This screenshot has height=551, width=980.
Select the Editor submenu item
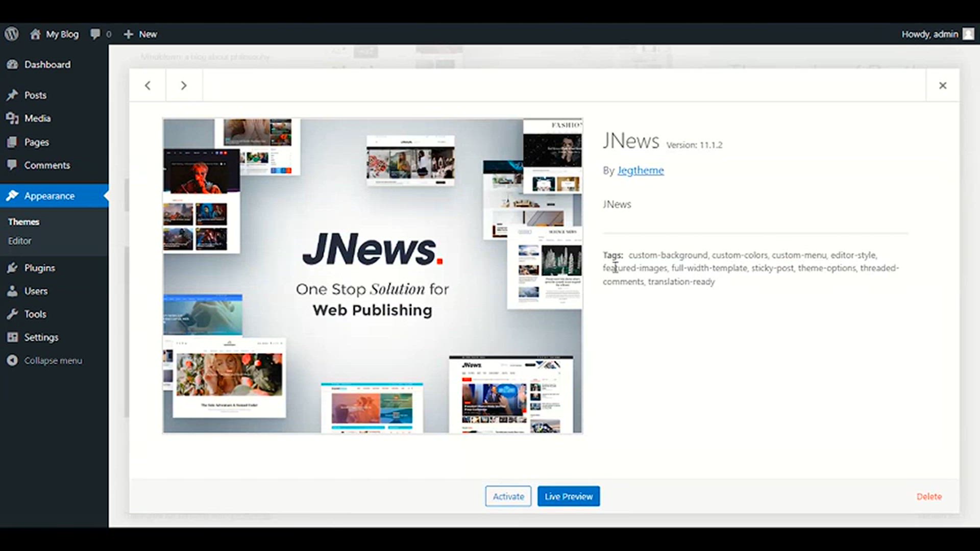pos(19,240)
